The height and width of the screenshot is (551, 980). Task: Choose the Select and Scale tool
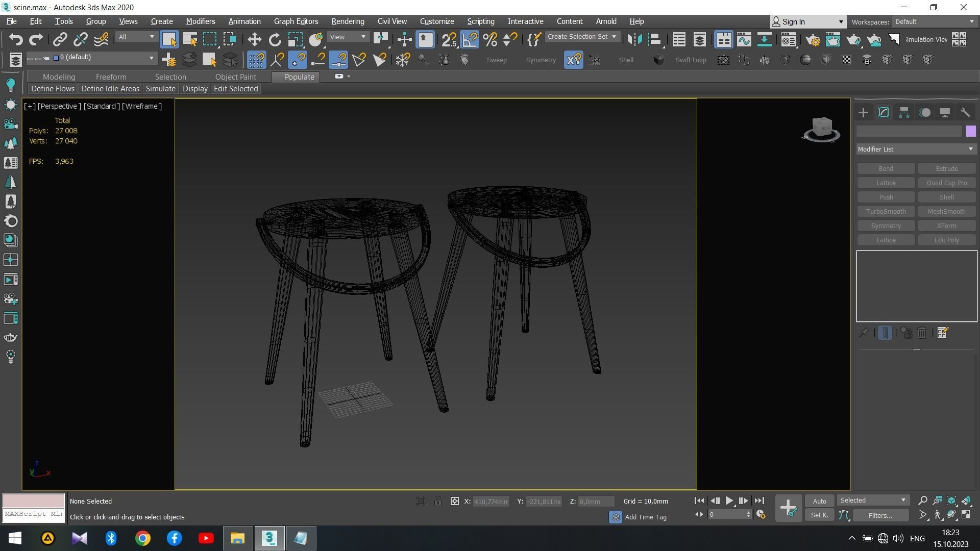click(x=295, y=40)
